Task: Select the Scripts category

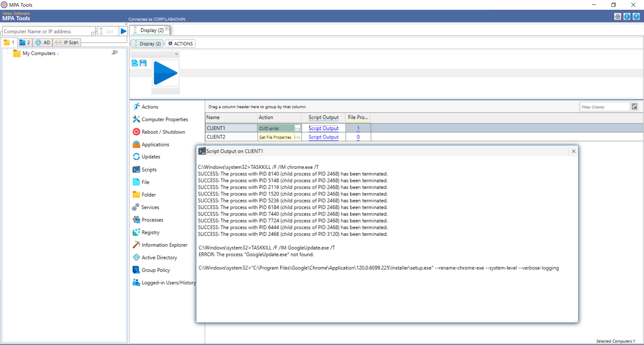Action: 145,169
